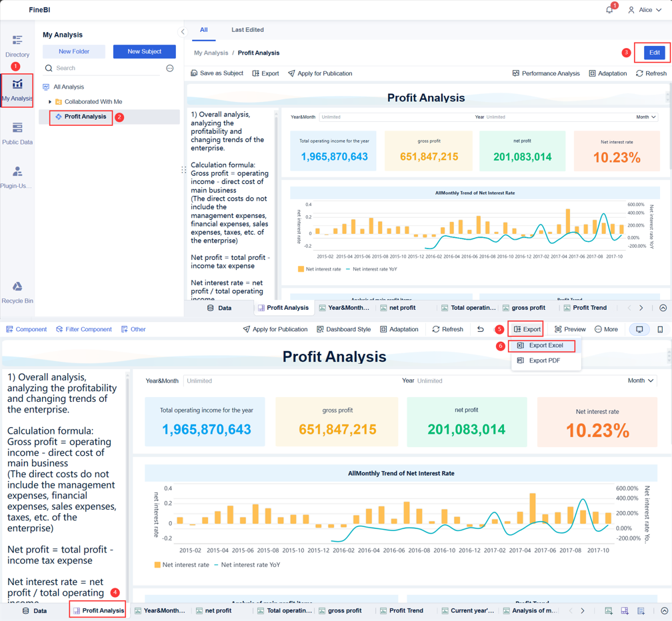This screenshot has width=672, height=621.
Task: Choose Export Excel from the export menu
Action: click(x=545, y=346)
